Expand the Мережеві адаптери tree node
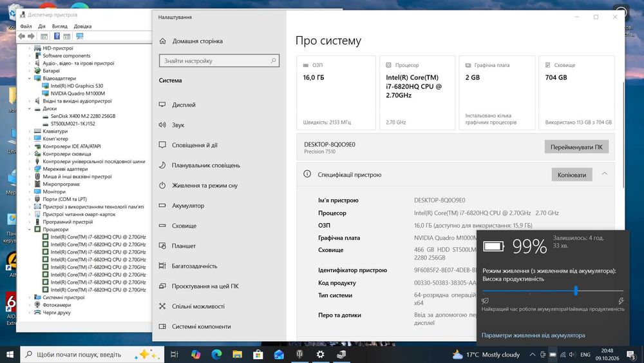This screenshot has height=363, width=644. [30, 169]
